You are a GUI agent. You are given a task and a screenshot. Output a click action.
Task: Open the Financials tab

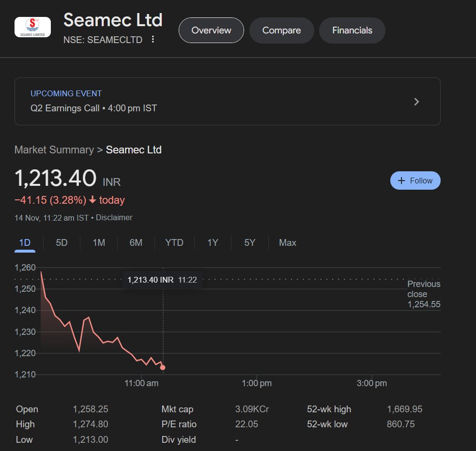click(352, 30)
